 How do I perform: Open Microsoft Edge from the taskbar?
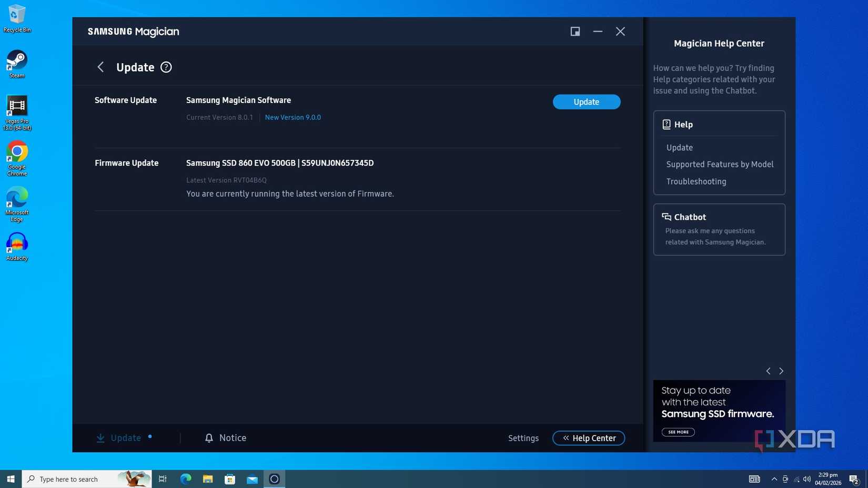coord(185,479)
